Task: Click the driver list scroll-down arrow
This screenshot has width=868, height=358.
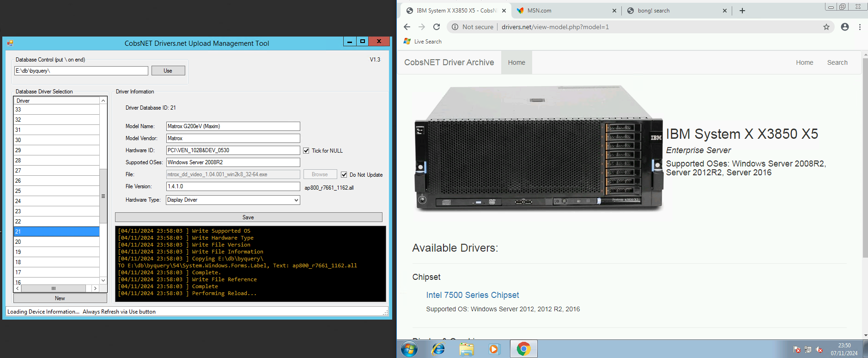Action: 103,280
